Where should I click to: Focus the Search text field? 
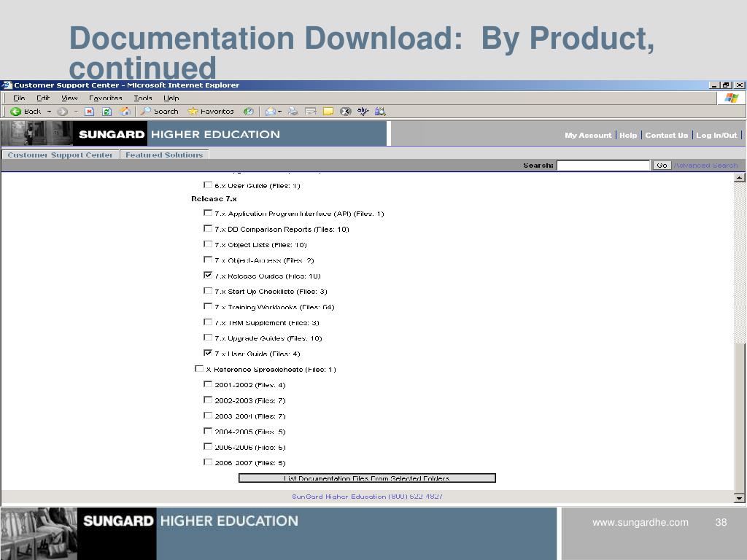(x=603, y=166)
